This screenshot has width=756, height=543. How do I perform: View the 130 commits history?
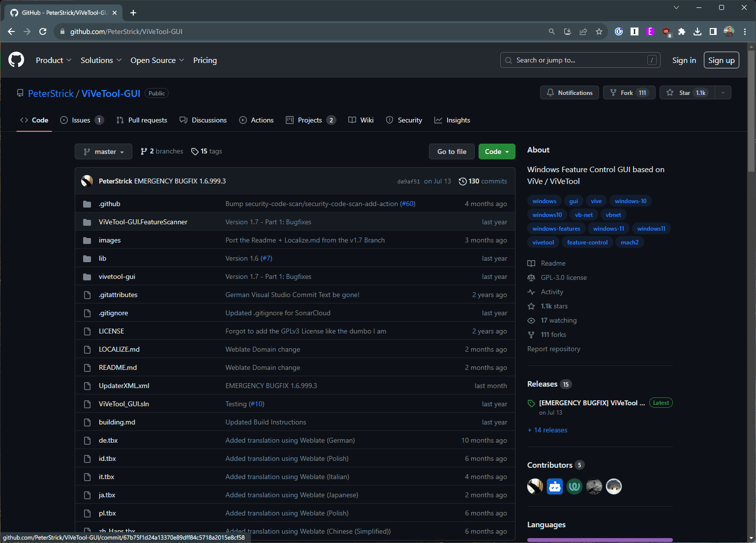pyautogui.click(x=483, y=181)
